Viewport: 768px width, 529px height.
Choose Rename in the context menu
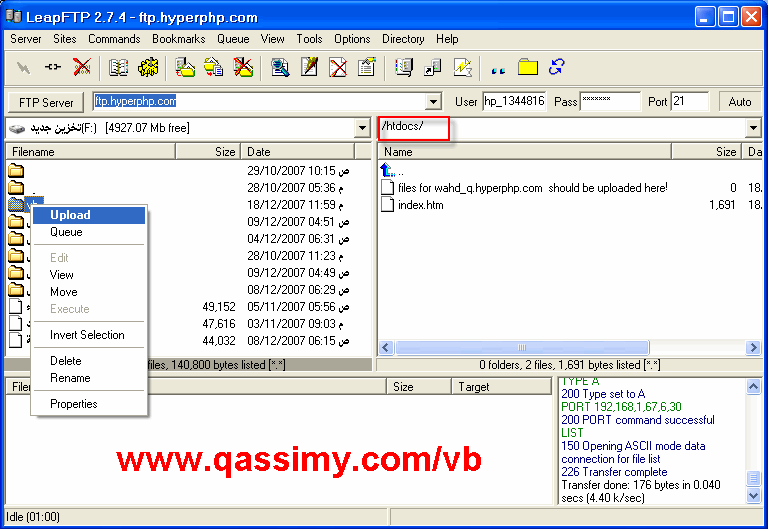point(89,378)
